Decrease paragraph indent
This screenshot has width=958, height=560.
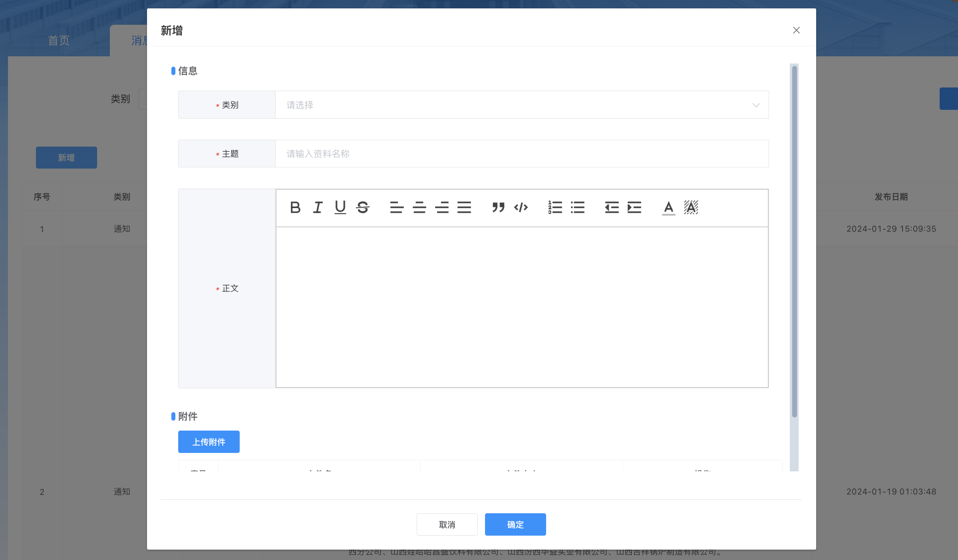(x=612, y=207)
